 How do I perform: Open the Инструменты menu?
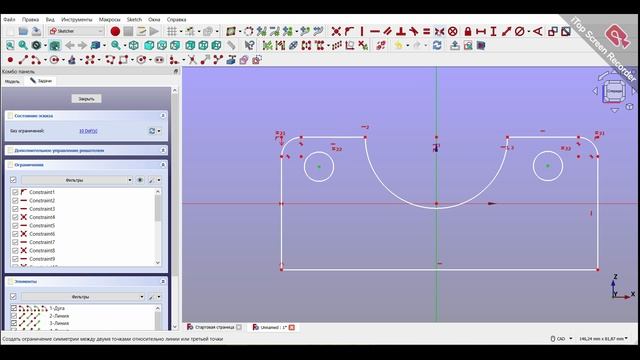(x=77, y=19)
